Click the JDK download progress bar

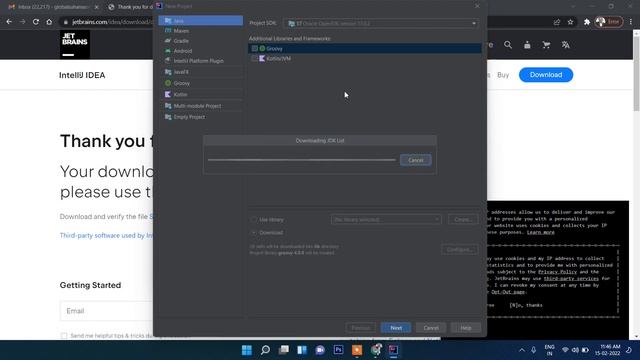pyautogui.click(x=302, y=160)
